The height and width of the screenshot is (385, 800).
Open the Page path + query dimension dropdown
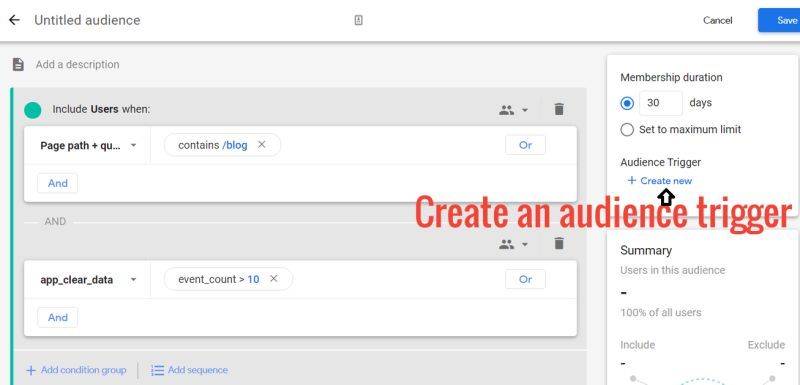pos(88,145)
